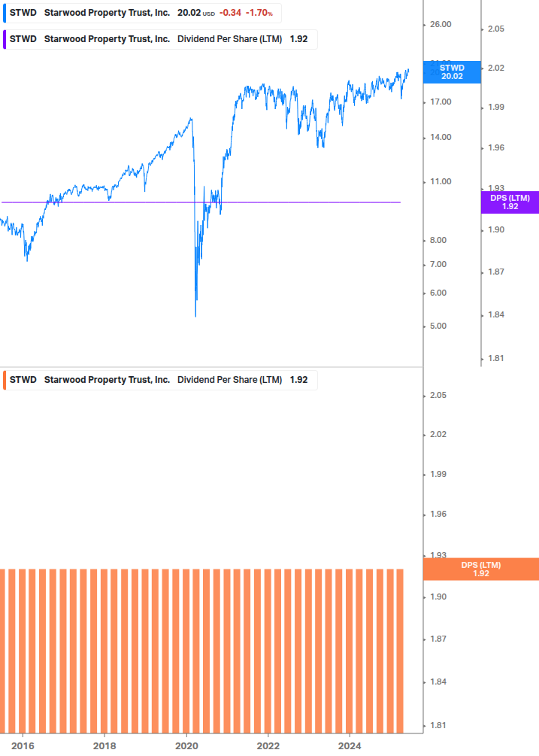
Task: Click 2.05 on the upper pane DPS axis
Action: pos(496,29)
